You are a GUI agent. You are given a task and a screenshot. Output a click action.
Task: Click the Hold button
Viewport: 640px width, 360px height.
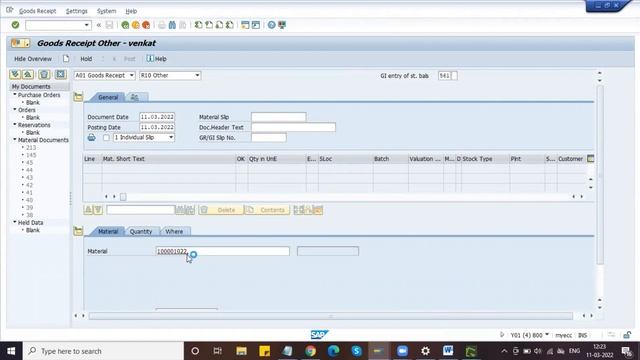tap(86, 59)
